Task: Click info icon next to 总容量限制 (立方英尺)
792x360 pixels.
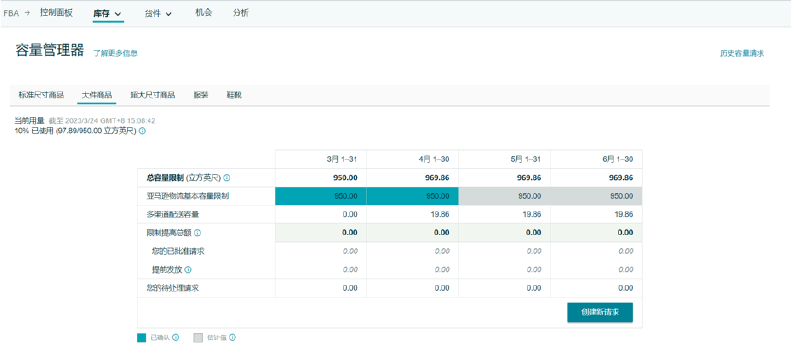Action: pyautogui.click(x=227, y=178)
